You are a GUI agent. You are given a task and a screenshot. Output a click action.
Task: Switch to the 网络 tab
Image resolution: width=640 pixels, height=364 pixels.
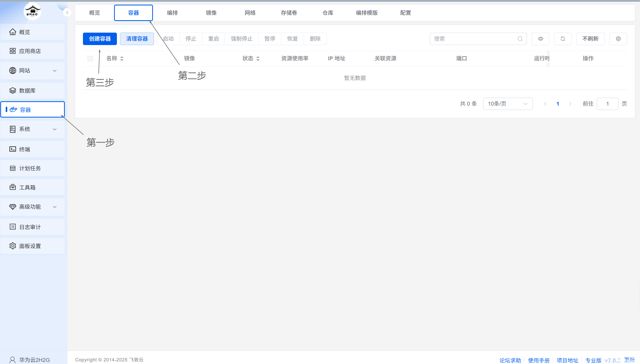(x=250, y=13)
